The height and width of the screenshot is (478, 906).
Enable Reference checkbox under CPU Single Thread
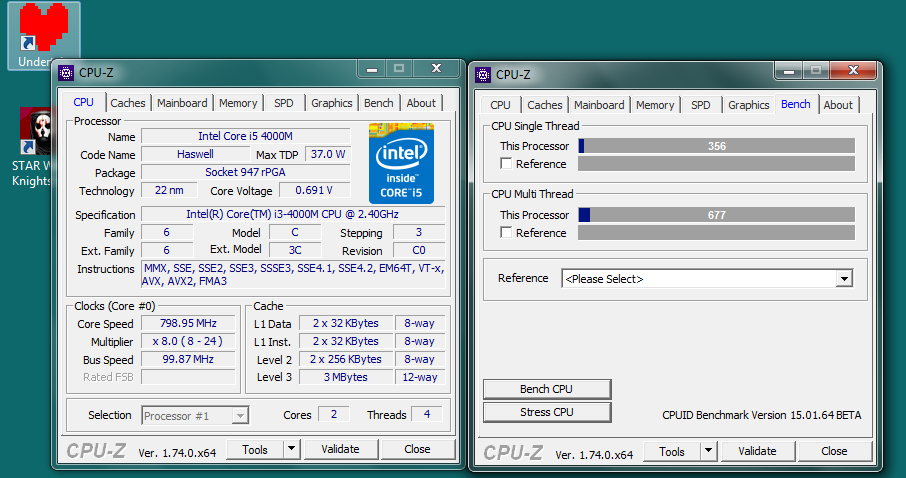point(506,164)
